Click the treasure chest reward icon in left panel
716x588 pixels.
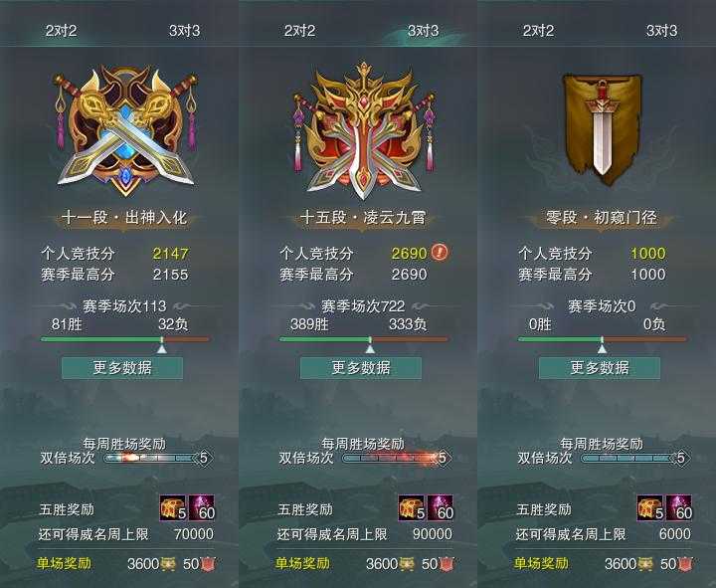[173, 508]
